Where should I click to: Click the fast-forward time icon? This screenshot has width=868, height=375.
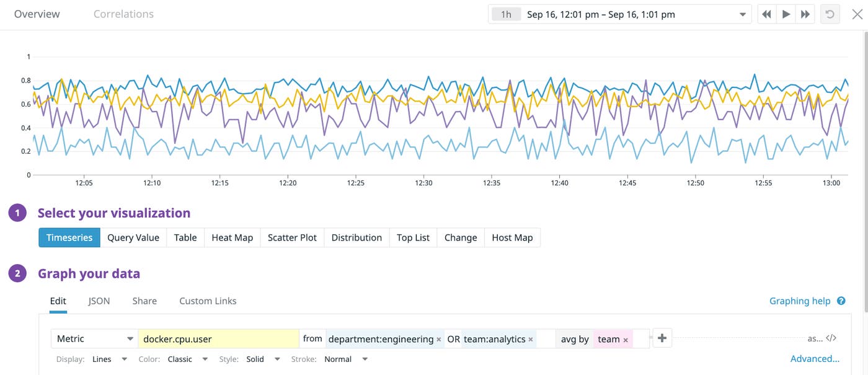[805, 13]
